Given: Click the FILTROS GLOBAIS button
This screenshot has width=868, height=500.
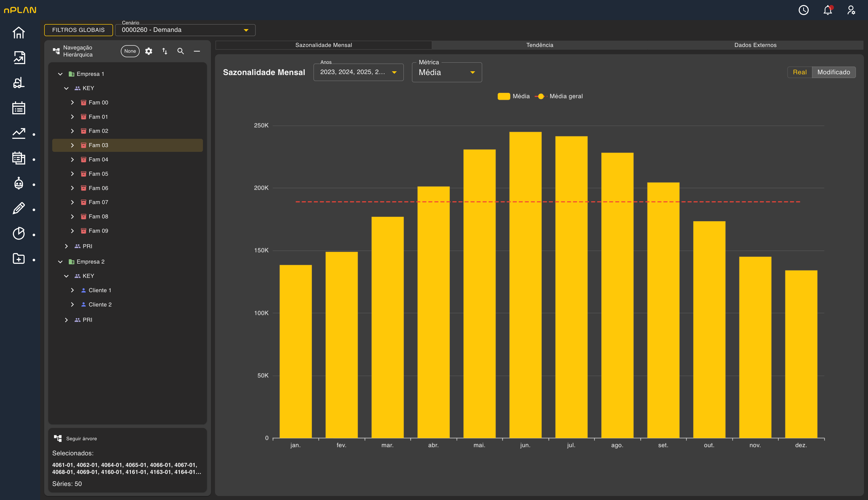Looking at the screenshot, I should [x=78, y=30].
